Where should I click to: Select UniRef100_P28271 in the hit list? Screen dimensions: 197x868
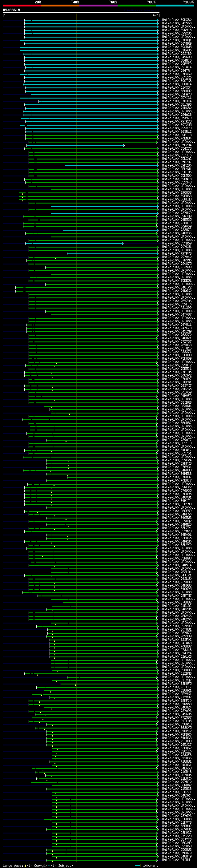click(177, 352)
